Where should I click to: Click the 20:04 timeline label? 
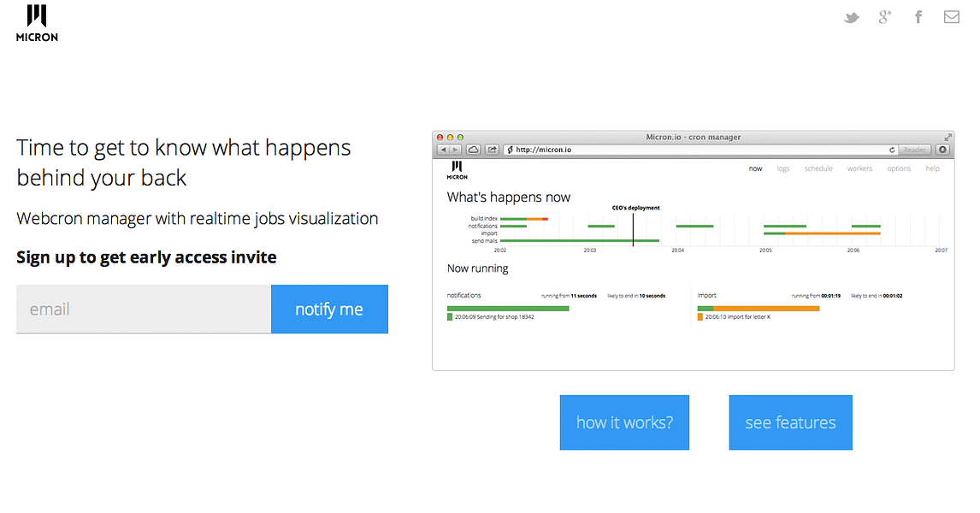pyautogui.click(x=677, y=251)
